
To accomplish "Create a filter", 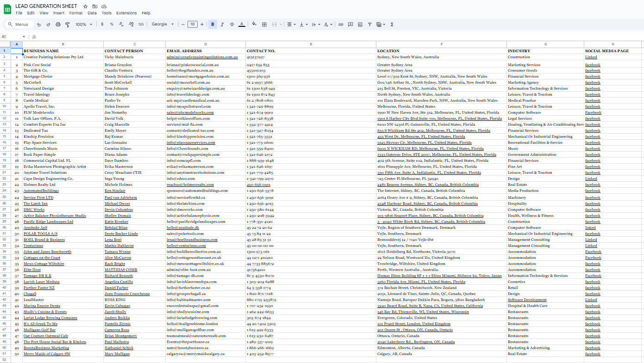I will tap(369, 25).
